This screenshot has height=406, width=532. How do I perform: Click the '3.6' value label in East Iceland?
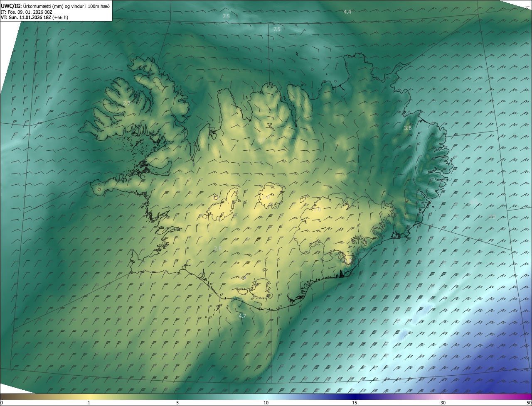pyautogui.click(x=408, y=128)
